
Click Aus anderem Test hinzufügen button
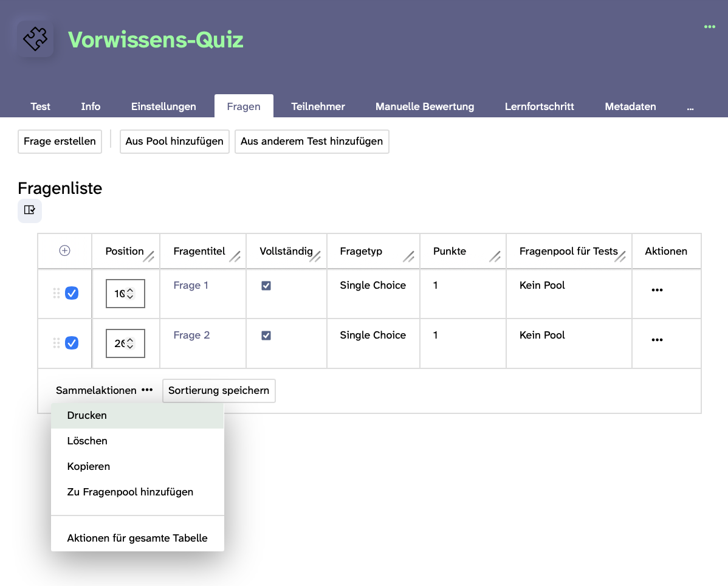[312, 141]
